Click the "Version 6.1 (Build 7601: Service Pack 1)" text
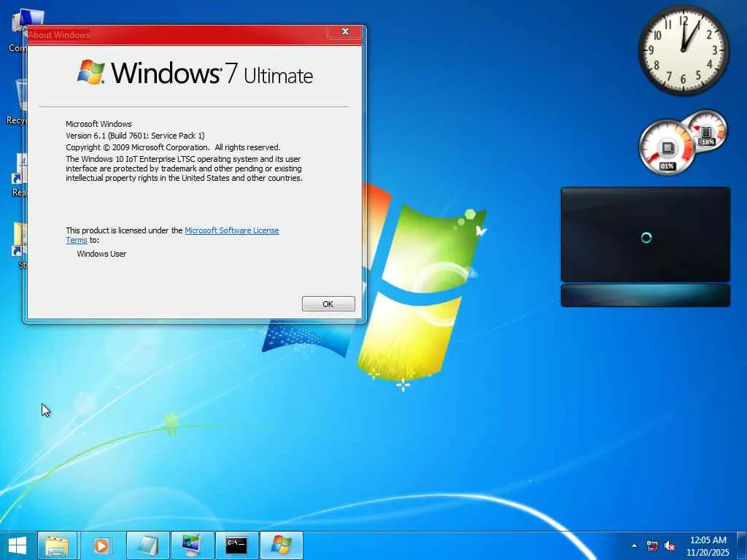Viewport: 747px width, 560px height. tap(135, 136)
